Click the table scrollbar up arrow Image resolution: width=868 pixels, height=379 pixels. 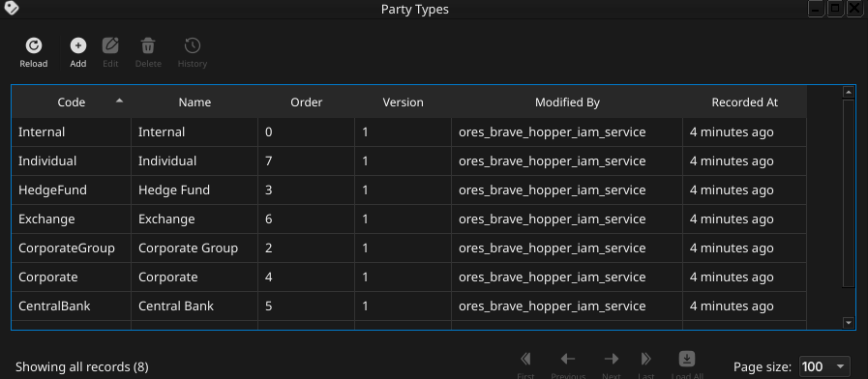coord(848,93)
